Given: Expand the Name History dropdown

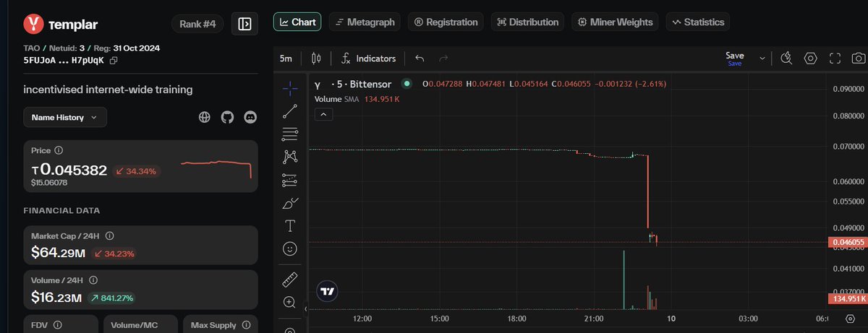Looking at the screenshot, I should [x=65, y=117].
